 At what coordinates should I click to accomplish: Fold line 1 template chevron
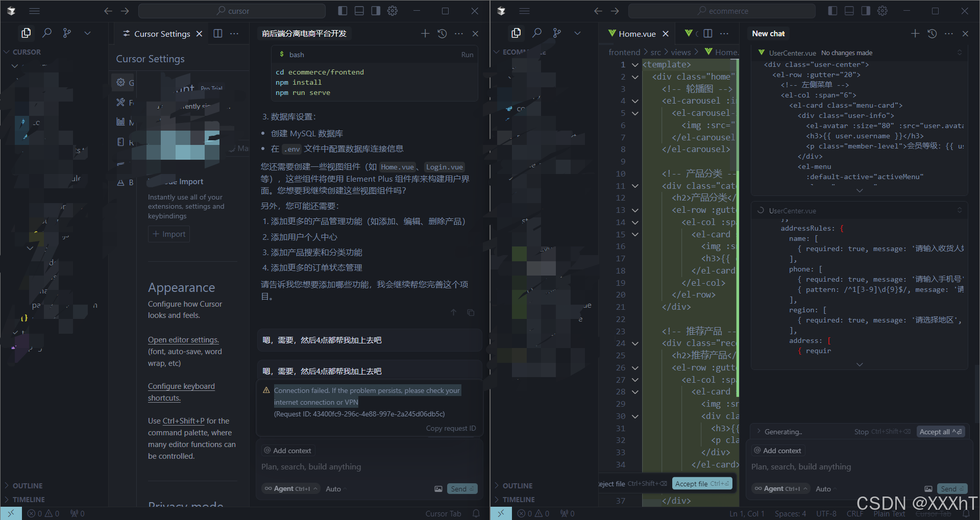coord(635,65)
